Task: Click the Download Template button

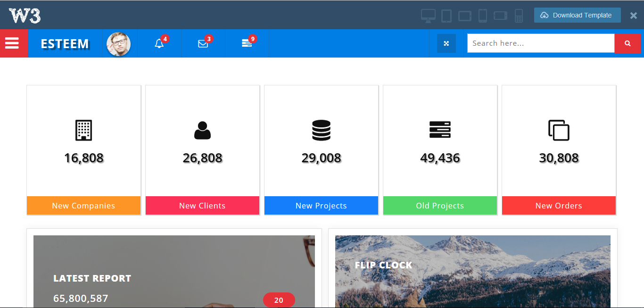Action: point(577,15)
